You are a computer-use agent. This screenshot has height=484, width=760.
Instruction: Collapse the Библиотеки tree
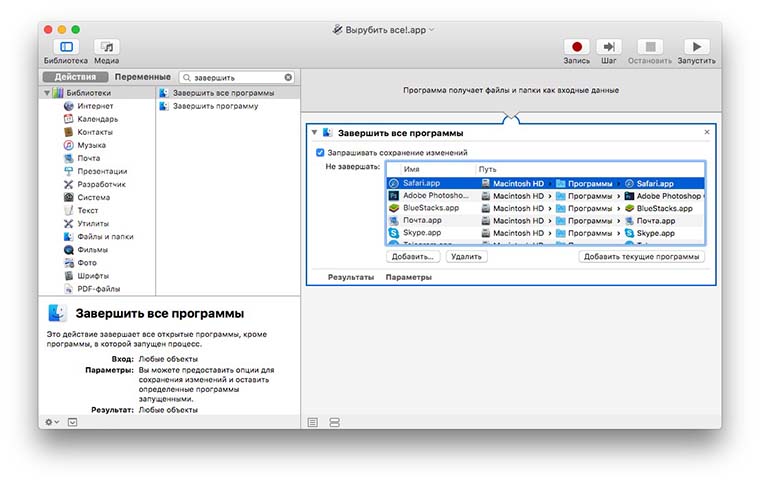(x=47, y=93)
